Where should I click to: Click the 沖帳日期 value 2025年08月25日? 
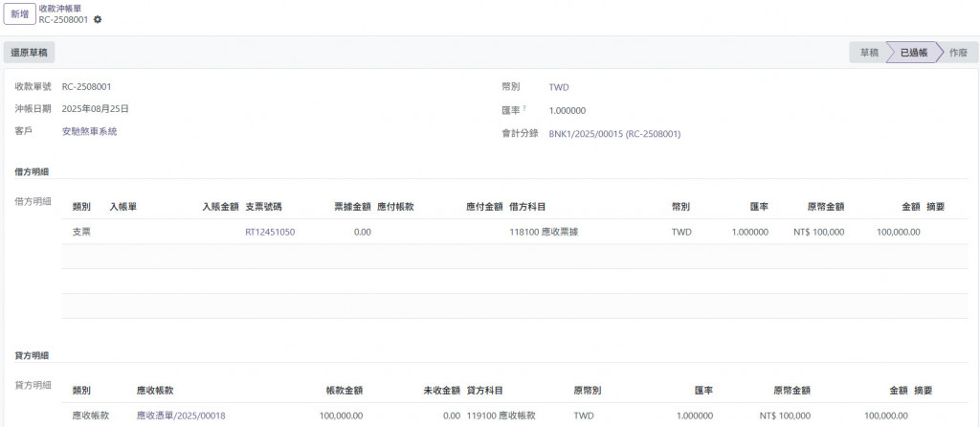click(95, 109)
